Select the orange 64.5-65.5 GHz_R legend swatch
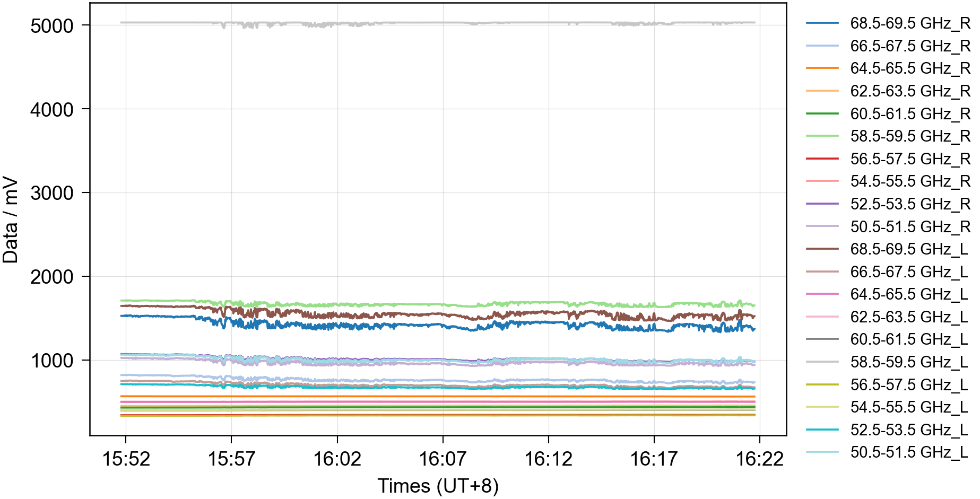The height and width of the screenshot is (499, 980). point(822,68)
